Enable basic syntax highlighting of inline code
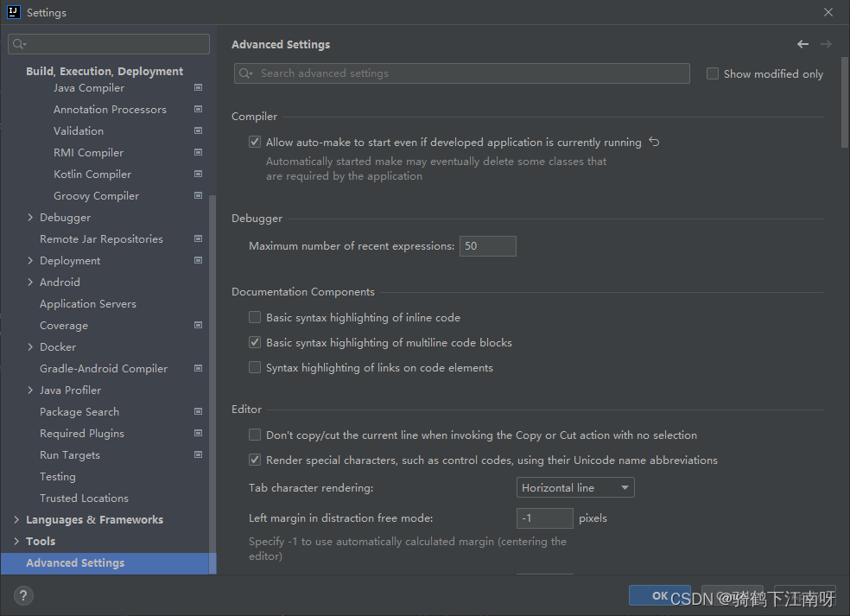 click(x=255, y=317)
